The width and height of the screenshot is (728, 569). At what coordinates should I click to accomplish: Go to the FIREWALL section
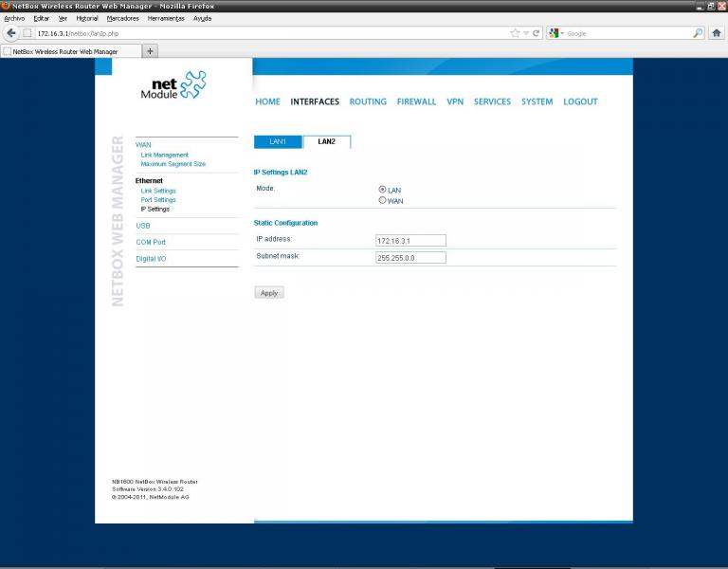point(416,101)
